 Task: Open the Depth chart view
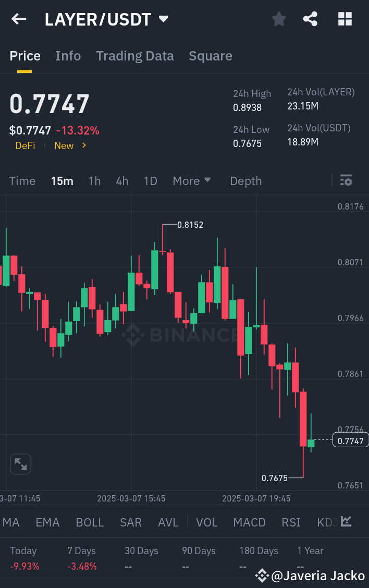[x=246, y=181]
